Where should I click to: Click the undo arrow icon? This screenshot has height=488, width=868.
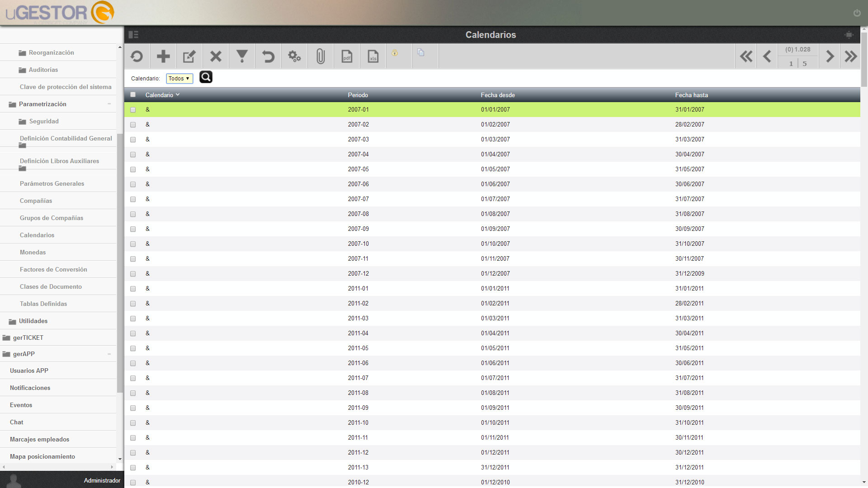click(x=268, y=56)
